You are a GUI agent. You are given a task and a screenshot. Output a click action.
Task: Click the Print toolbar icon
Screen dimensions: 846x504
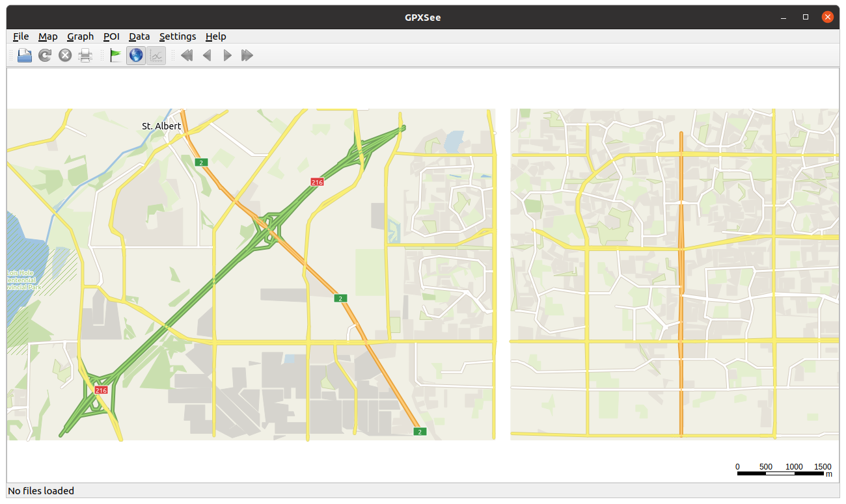coord(85,55)
